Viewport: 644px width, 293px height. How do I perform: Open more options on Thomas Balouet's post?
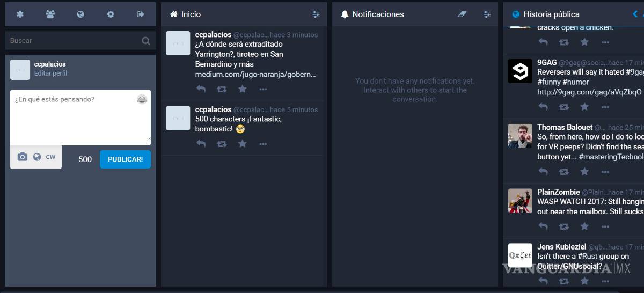(605, 172)
